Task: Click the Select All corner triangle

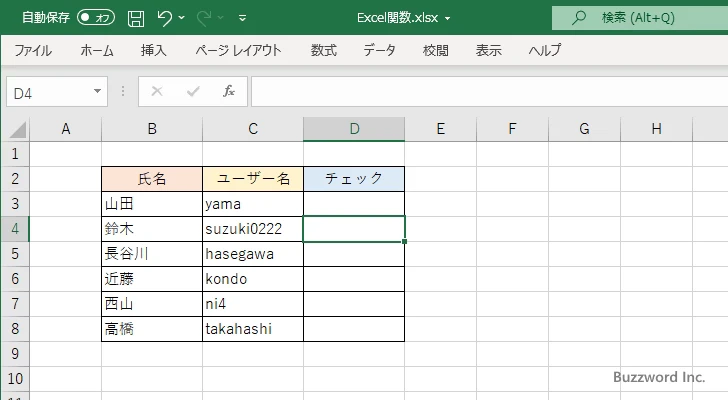Action: pyautogui.click(x=17, y=129)
